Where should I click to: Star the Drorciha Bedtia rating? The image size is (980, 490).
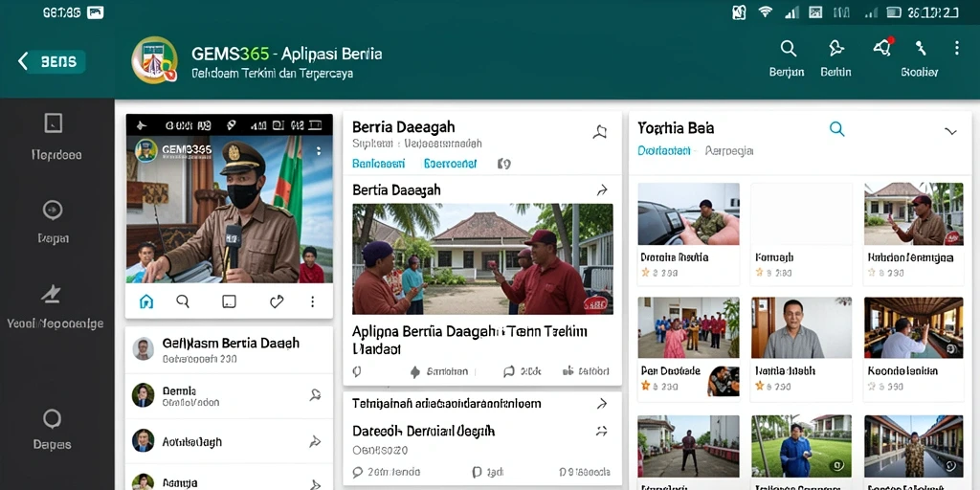pos(646,273)
